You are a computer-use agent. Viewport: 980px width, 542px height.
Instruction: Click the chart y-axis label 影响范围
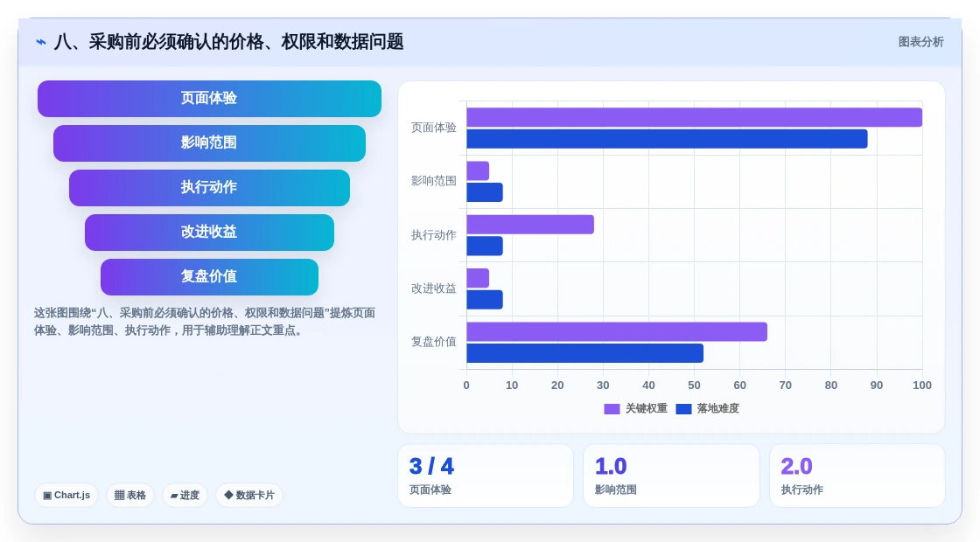tap(434, 181)
